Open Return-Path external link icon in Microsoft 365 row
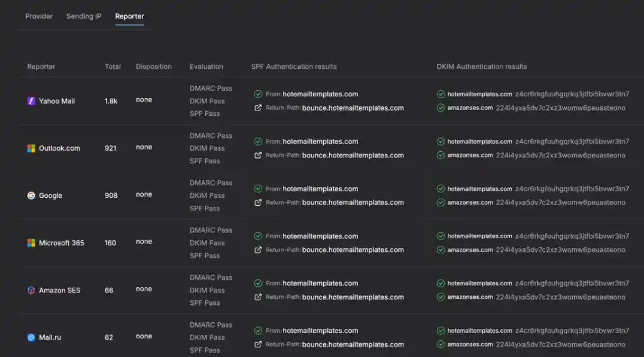Image resolution: width=644 pixels, height=357 pixels. click(258, 249)
